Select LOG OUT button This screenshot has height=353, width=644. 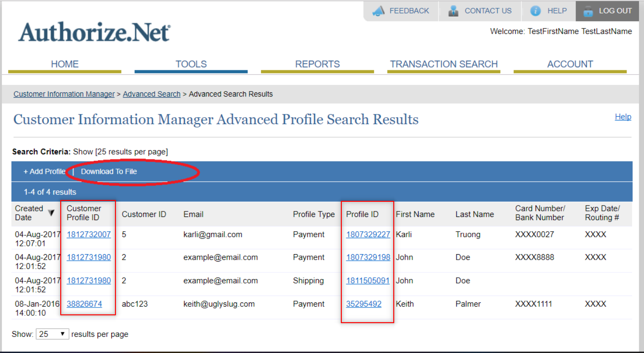click(608, 11)
